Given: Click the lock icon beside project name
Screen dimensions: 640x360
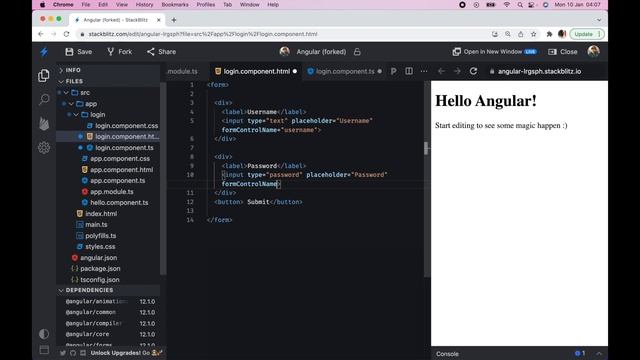Looking at the screenshot, I should point(357,52).
